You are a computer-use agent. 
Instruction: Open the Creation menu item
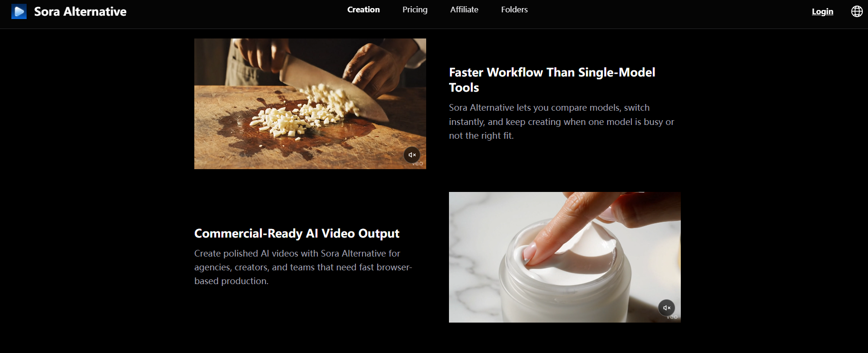tap(363, 10)
